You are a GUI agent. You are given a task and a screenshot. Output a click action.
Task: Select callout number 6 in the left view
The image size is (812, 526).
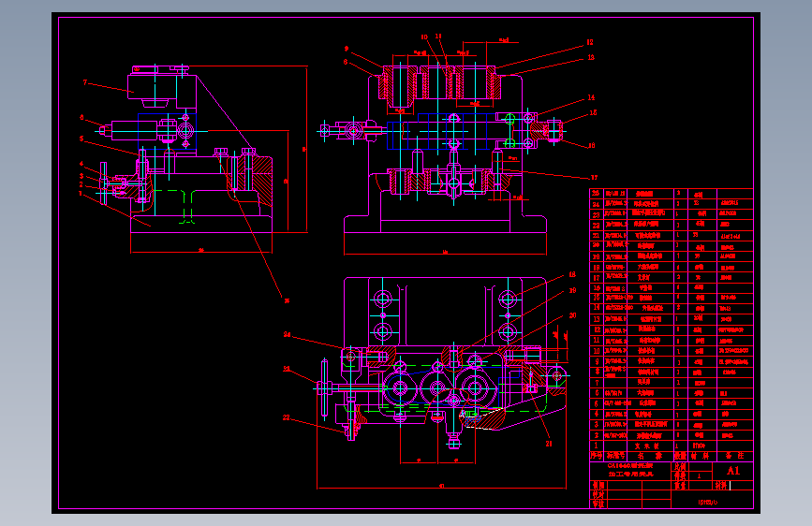pos(81,118)
